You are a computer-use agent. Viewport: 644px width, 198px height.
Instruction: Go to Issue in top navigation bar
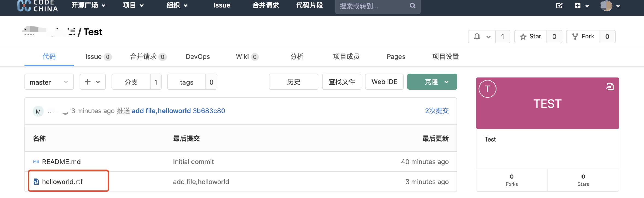click(x=222, y=5)
